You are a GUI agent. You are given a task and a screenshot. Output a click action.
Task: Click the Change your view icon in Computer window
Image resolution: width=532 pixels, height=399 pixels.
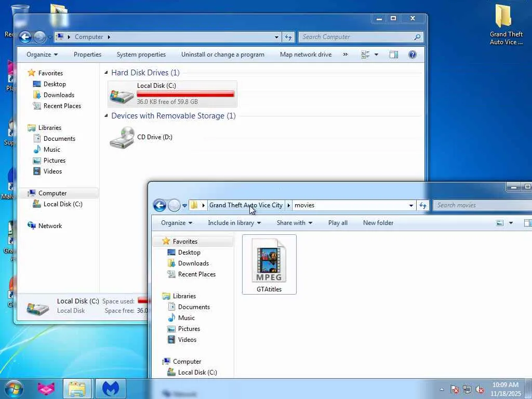(x=365, y=55)
